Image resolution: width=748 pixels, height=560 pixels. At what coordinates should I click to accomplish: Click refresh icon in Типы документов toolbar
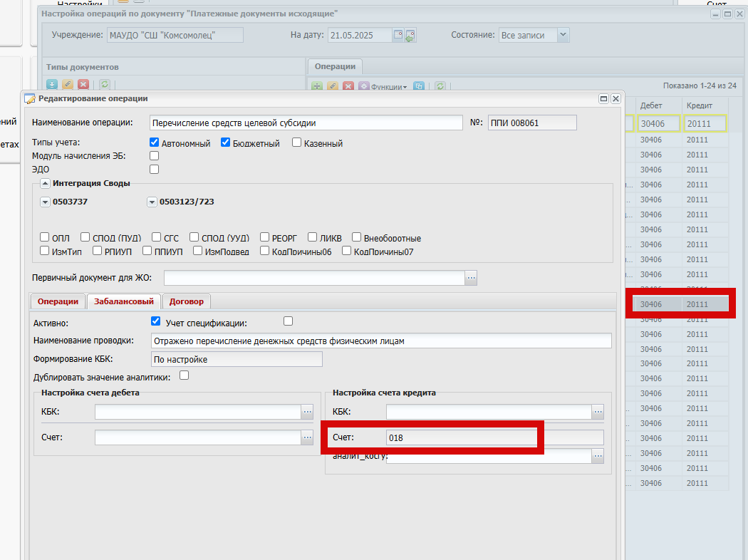105,85
